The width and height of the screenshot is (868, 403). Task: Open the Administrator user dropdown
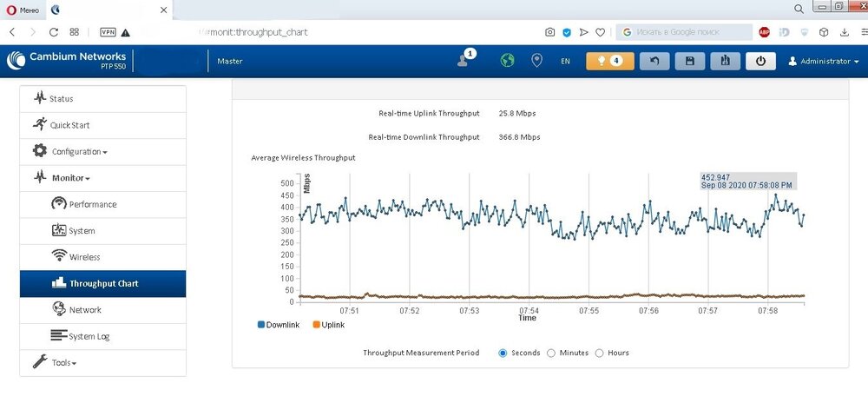point(823,62)
